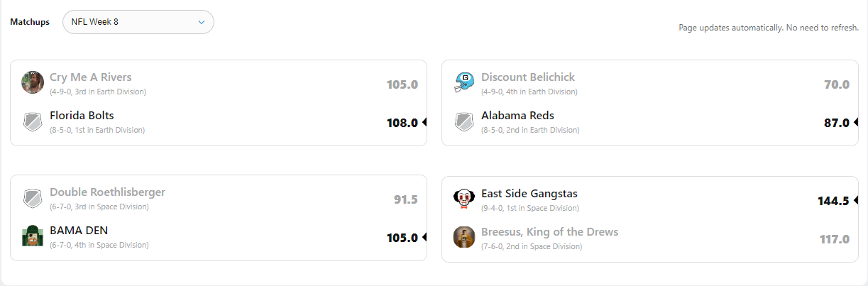This screenshot has height=286, width=868.
Task: Click Cry Me A Rivers team name
Action: (90, 77)
